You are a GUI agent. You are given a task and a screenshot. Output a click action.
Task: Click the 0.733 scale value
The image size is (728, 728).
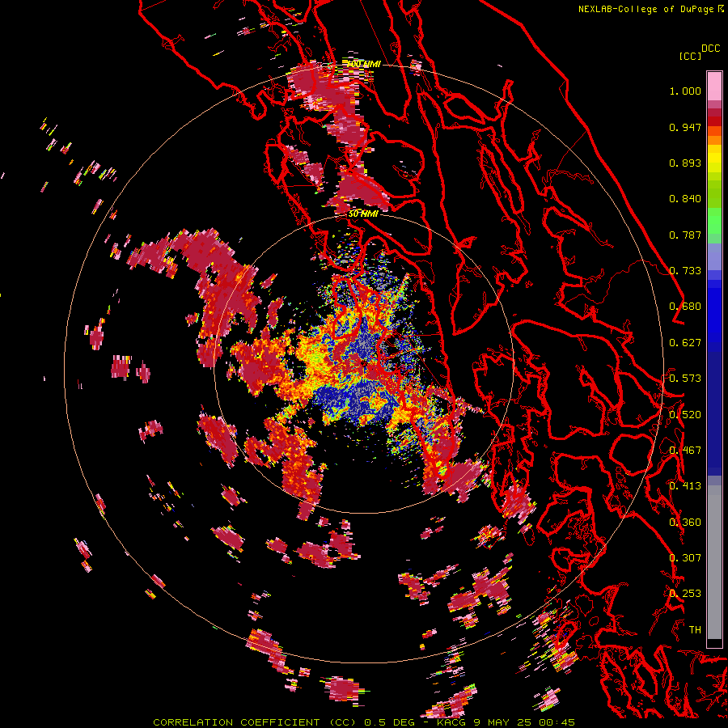(685, 271)
